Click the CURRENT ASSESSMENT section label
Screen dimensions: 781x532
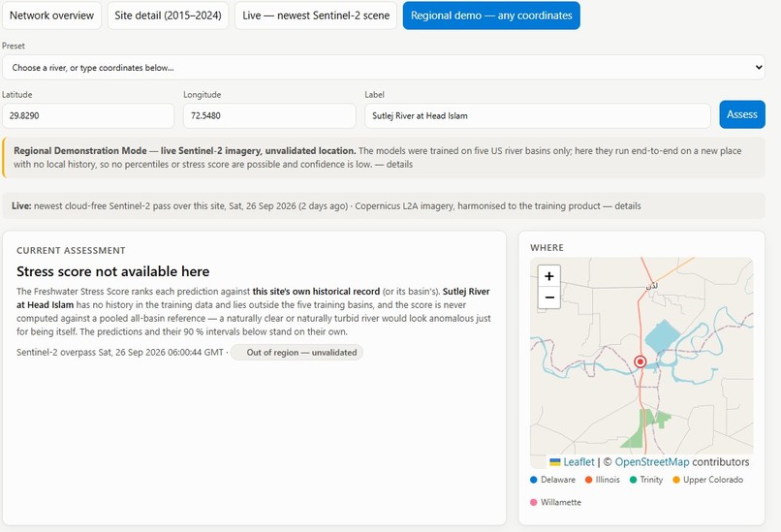pos(72,251)
